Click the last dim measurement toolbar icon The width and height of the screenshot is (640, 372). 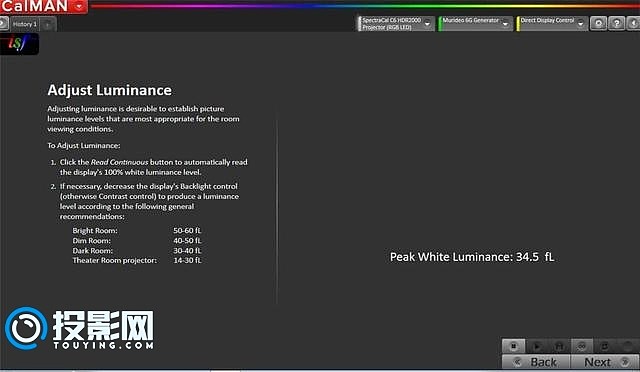[x=628, y=346]
